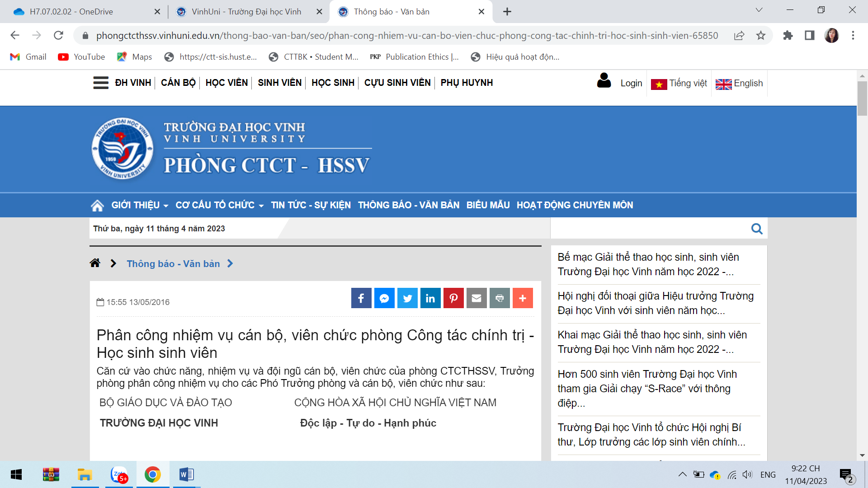Screen dimensions: 868x488
Task: Expand GIỚI THIỆU dropdown menu
Action: 140,205
